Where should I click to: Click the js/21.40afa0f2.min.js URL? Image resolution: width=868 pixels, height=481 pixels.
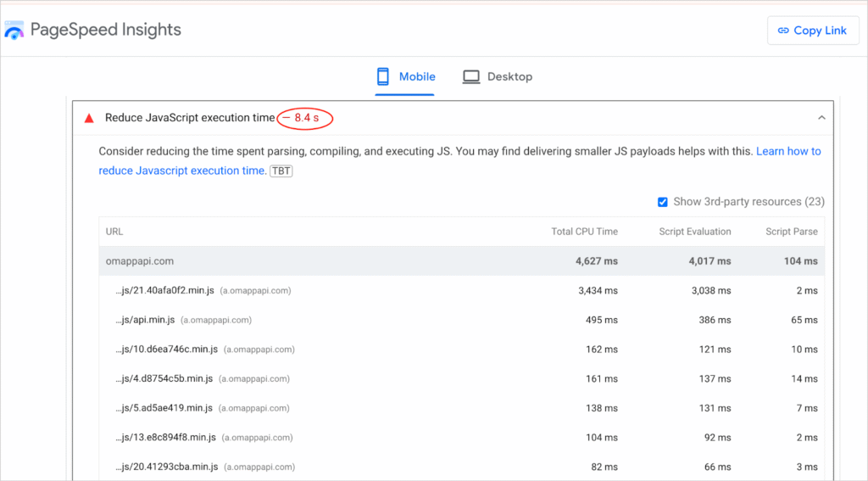165,290
